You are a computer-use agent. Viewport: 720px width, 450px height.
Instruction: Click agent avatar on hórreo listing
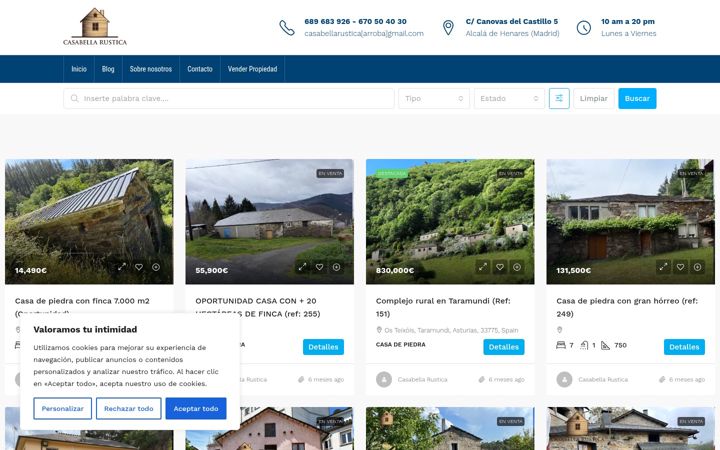click(x=564, y=379)
